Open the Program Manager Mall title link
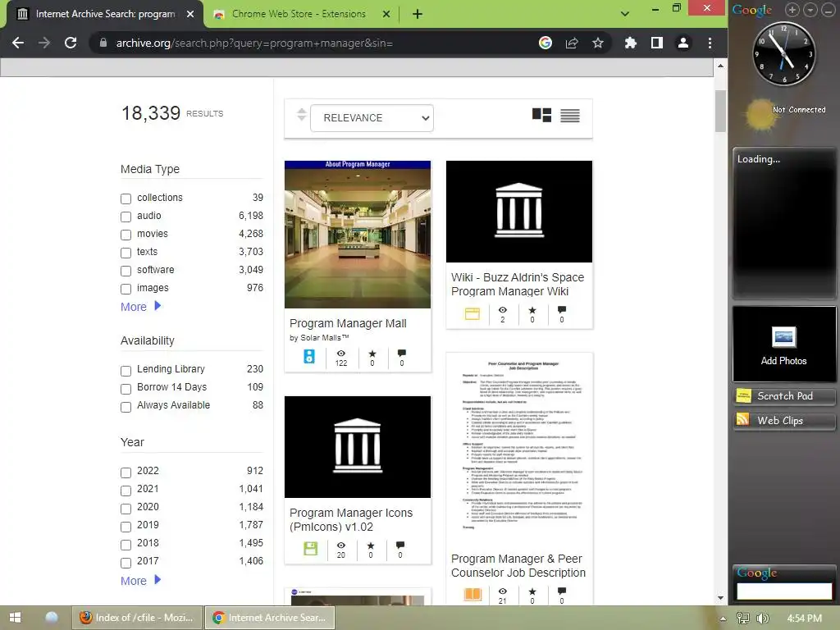The image size is (840, 630). (348, 323)
